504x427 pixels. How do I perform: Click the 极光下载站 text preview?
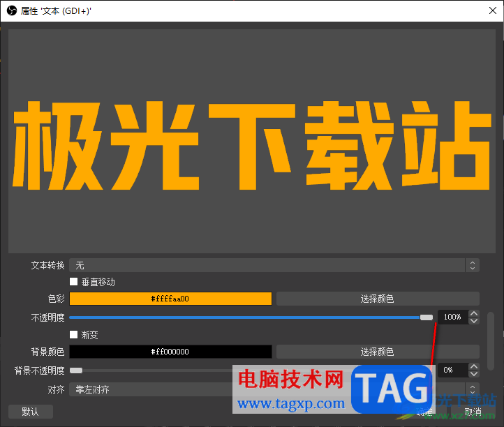[252, 146]
